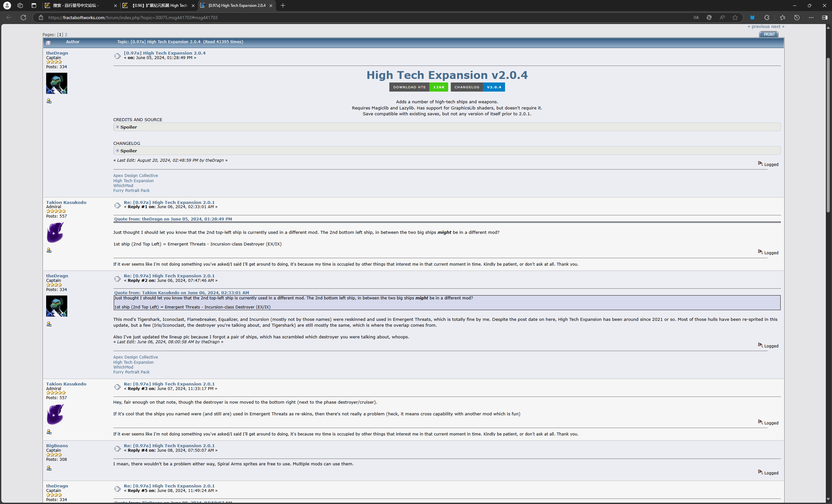Click the PRINT button

point(769,34)
